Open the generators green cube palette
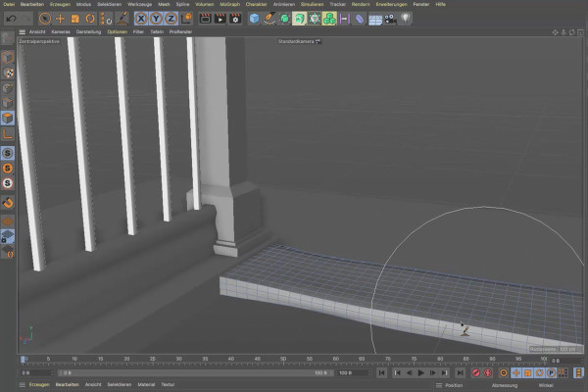 [284, 19]
